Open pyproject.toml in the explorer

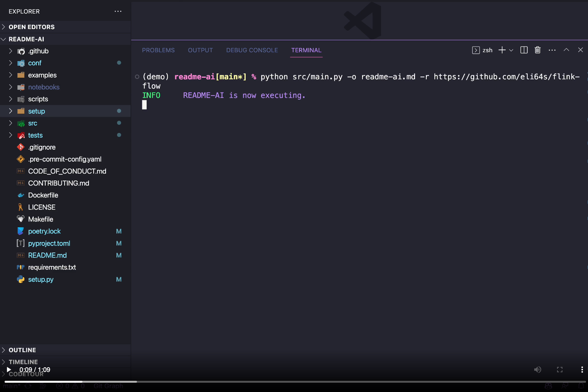point(49,244)
